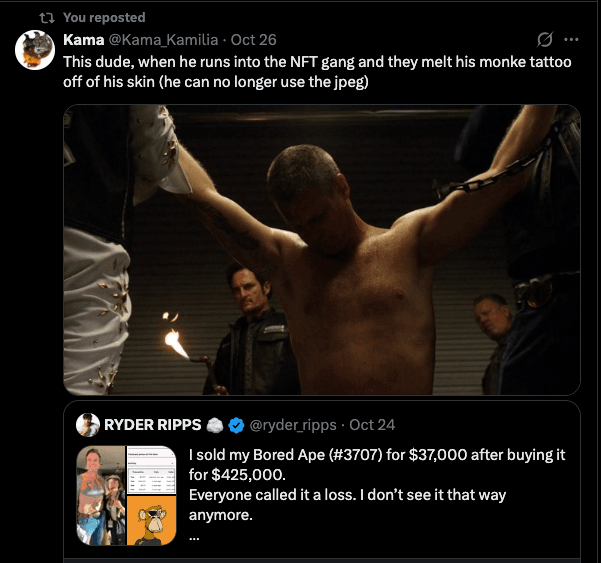Open the three-dot More menu on Kama's tweet
The height and width of the screenshot is (563, 601).
click(x=572, y=40)
